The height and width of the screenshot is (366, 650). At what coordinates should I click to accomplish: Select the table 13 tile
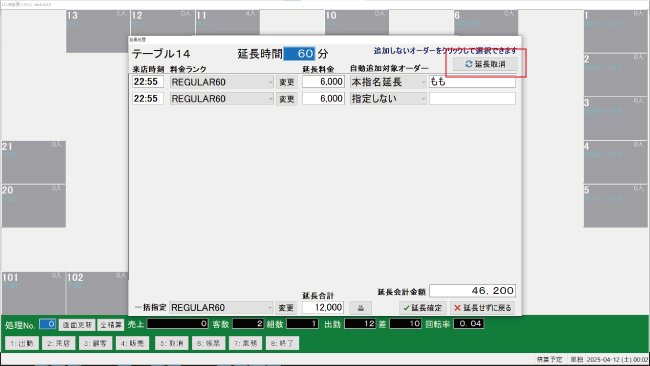pos(97,31)
